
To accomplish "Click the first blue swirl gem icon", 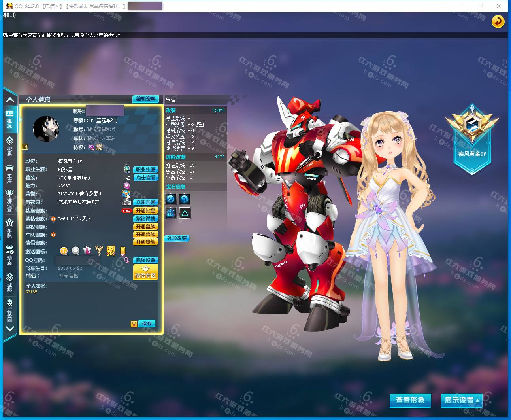I will pos(171,199).
